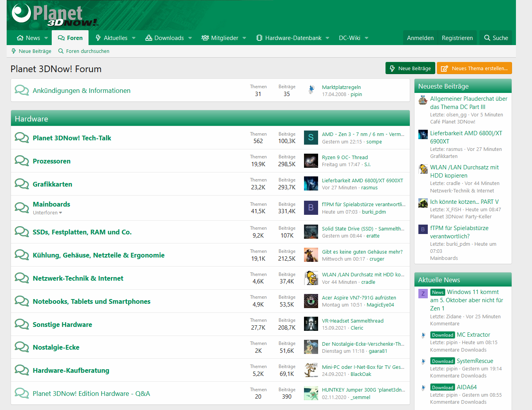Open 'Gibt es keine guten Gehäuse mehr?'
The height and width of the screenshot is (410, 532).
coord(362,252)
